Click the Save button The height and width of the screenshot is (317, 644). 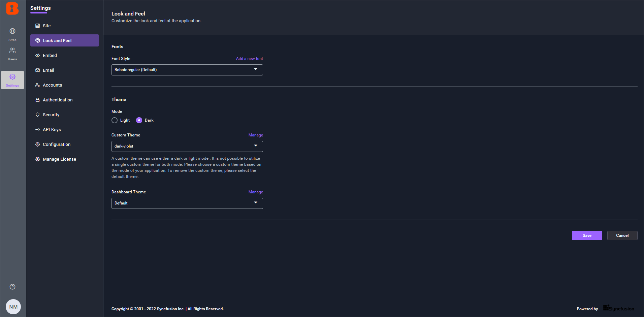click(x=587, y=235)
